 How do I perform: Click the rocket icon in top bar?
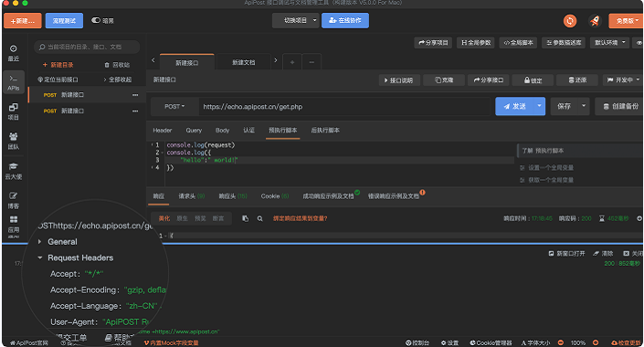(x=595, y=20)
